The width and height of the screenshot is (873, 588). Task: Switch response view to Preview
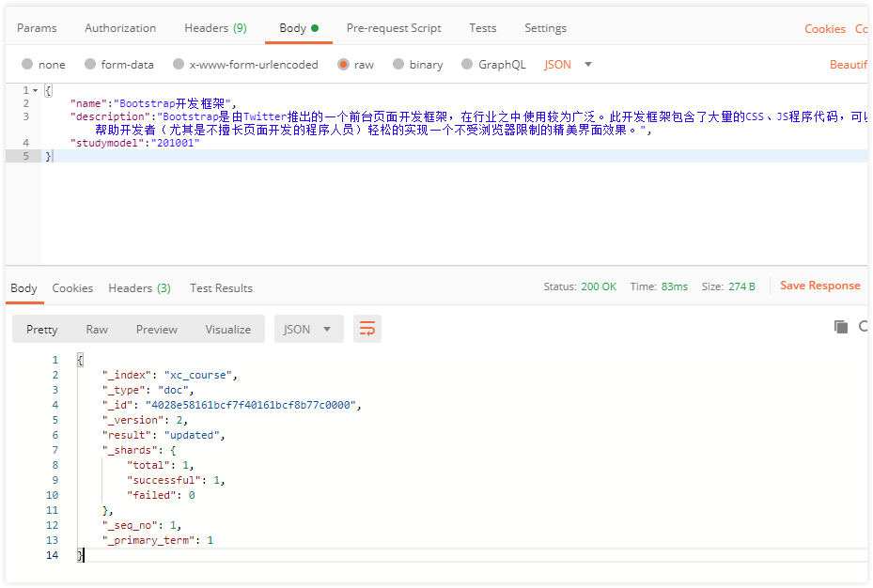pyautogui.click(x=156, y=330)
